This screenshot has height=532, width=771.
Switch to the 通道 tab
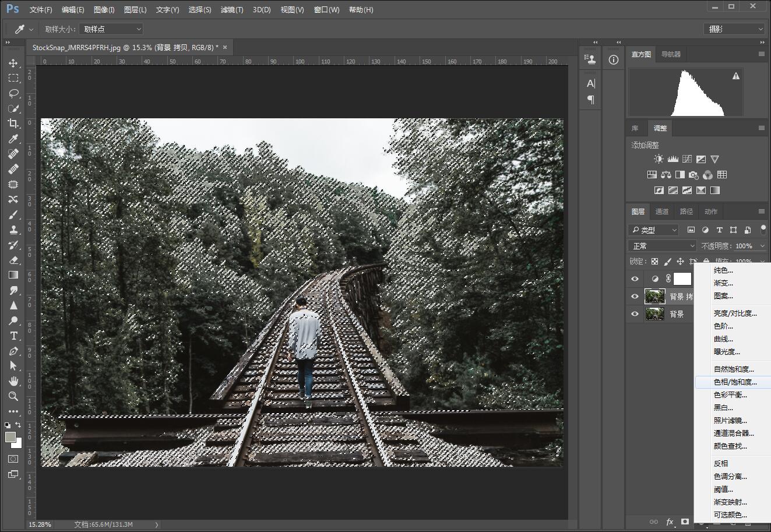tap(662, 212)
